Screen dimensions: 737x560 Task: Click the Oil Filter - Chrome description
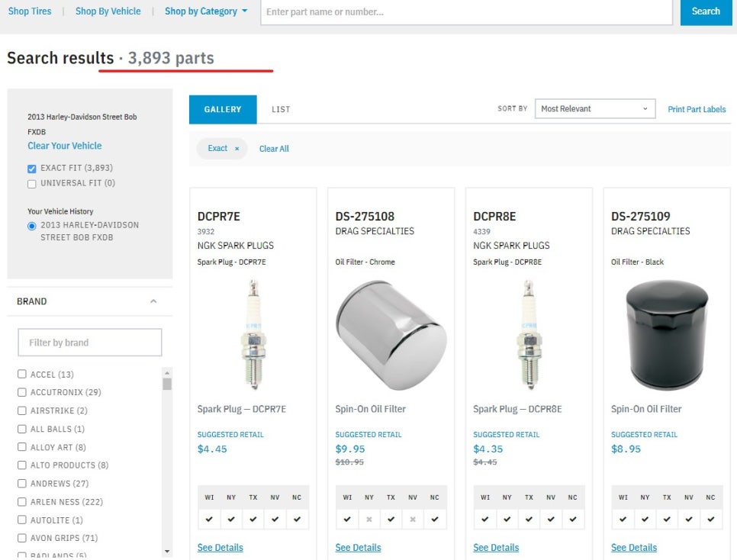(x=365, y=262)
